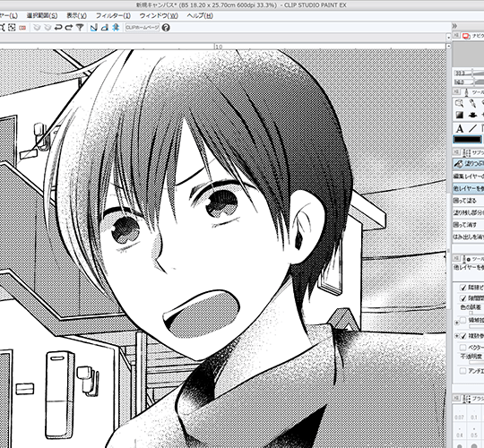Toggle snap to ruler icon
Image resolution: width=484 pixels, height=448 pixels.
(x=93, y=28)
